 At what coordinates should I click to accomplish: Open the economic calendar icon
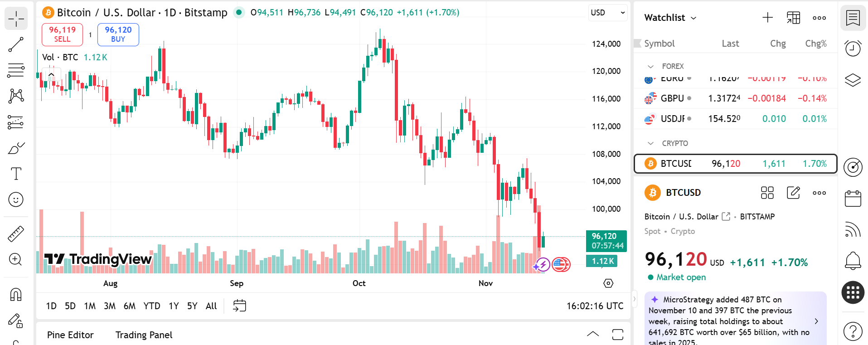click(x=853, y=199)
